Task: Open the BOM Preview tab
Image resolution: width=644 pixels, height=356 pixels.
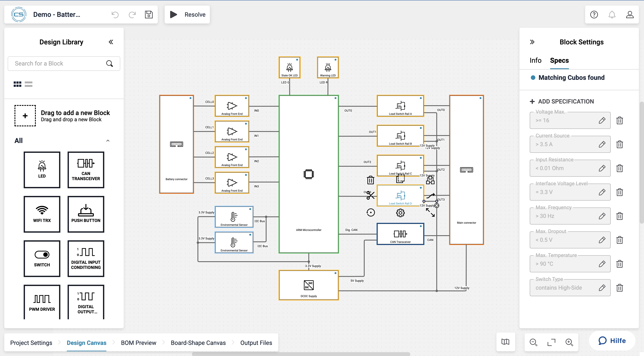Action: [x=138, y=343]
